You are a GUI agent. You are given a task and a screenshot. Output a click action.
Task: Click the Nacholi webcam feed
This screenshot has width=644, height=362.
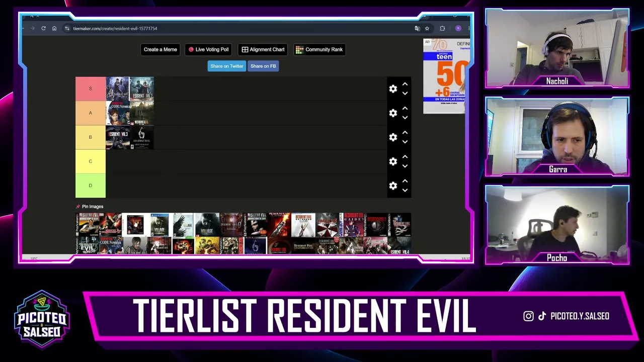tap(557, 48)
